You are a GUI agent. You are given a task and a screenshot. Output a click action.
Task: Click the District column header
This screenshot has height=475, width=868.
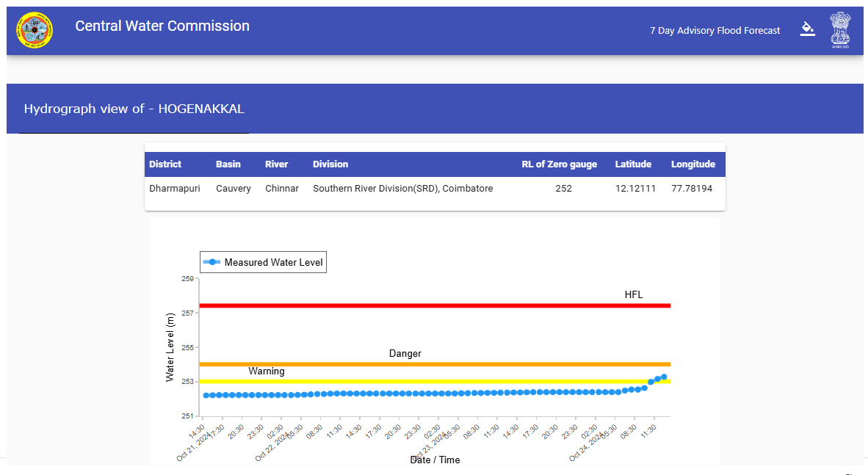tap(165, 164)
